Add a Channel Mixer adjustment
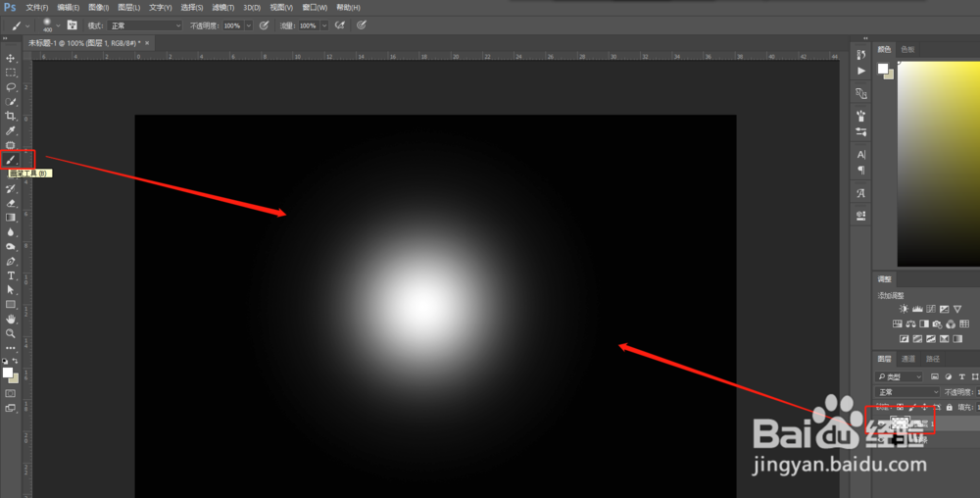This screenshot has height=498, width=980. pyautogui.click(x=951, y=324)
